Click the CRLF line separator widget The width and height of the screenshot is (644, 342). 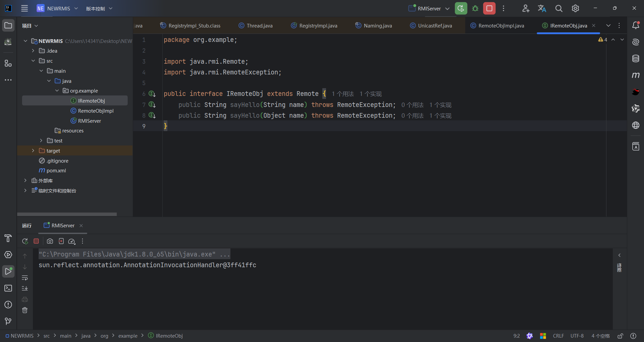[558, 336]
